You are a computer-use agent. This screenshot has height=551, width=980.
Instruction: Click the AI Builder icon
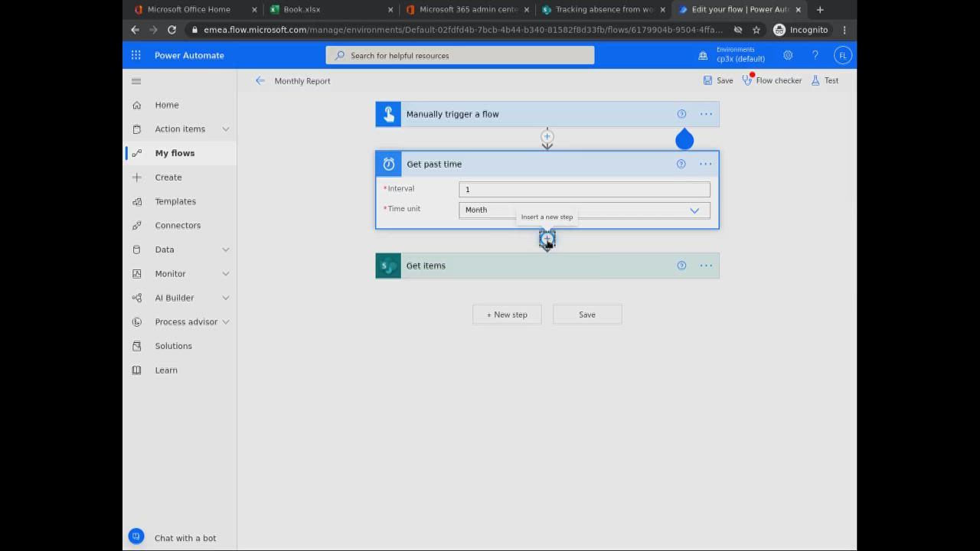coord(137,298)
